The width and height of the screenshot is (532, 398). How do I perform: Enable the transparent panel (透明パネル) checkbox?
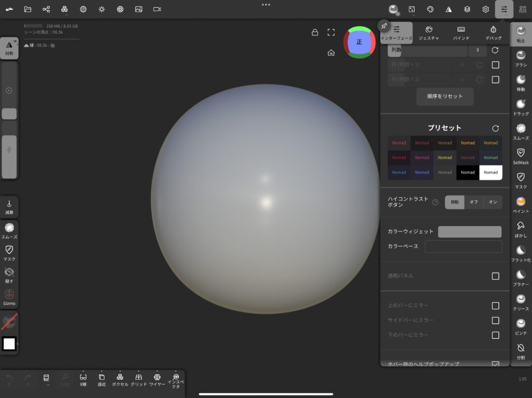pos(495,276)
